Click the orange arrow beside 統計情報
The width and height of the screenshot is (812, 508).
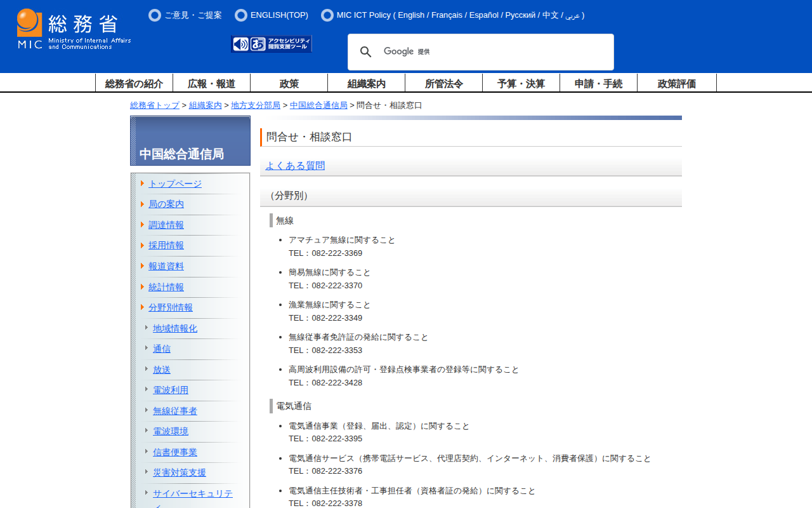(143, 287)
